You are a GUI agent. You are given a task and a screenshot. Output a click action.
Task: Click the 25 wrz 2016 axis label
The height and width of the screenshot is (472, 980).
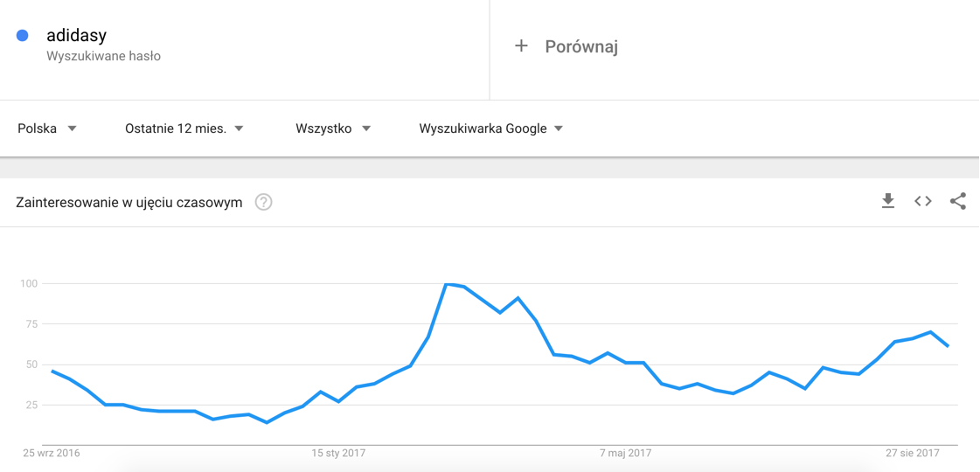coord(52,453)
